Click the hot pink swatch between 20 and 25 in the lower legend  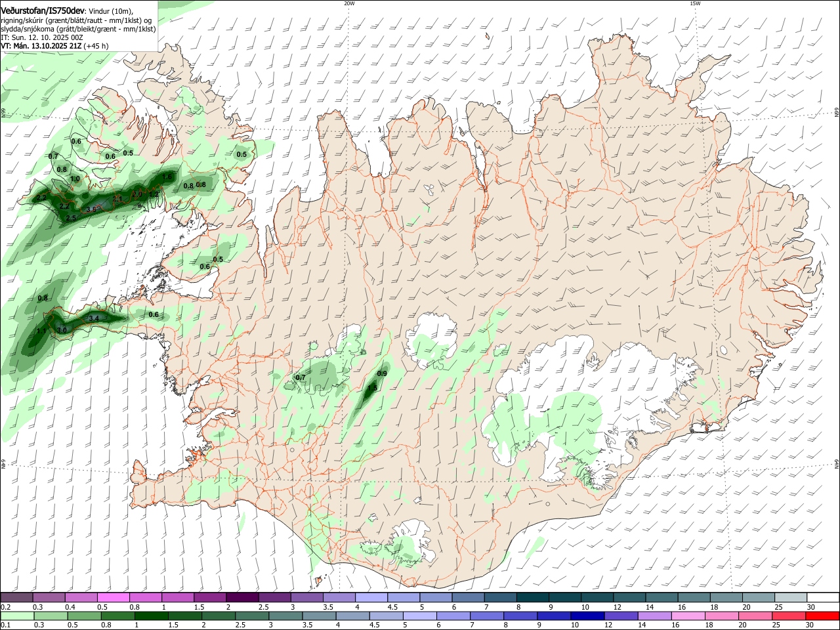click(755, 616)
